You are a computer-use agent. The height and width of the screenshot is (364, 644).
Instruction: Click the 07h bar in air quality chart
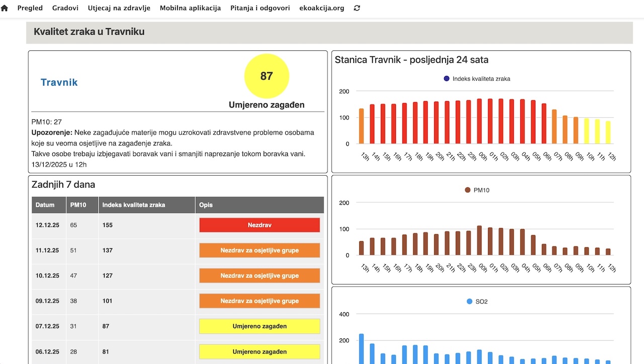click(554, 126)
